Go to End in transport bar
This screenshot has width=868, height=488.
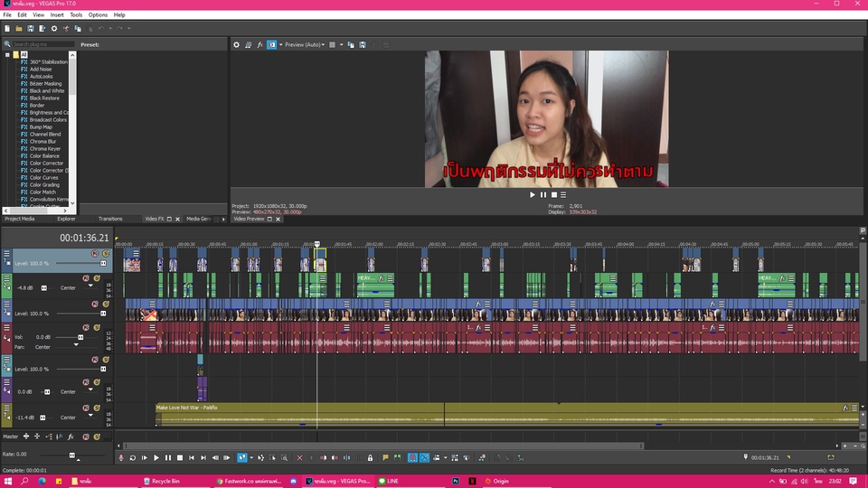[x=203, y=457]
